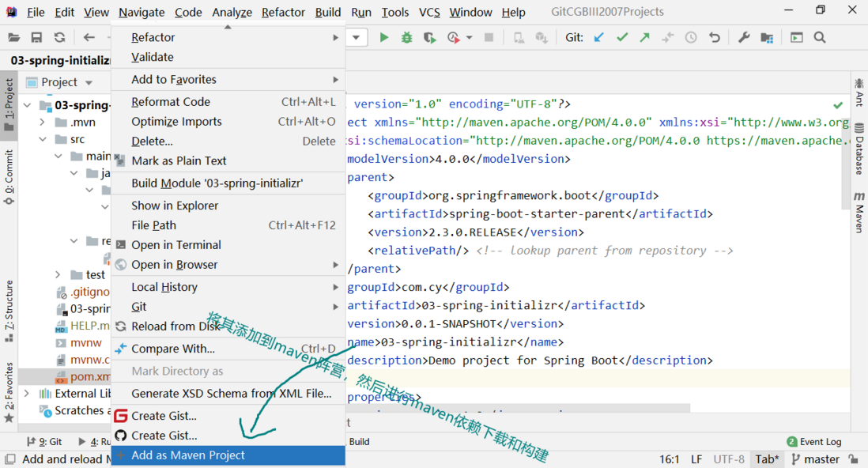The width and height of the screenshot is (868, 468).
Task: Select Add as Maven Project
Action: click(x=228, y=455)
